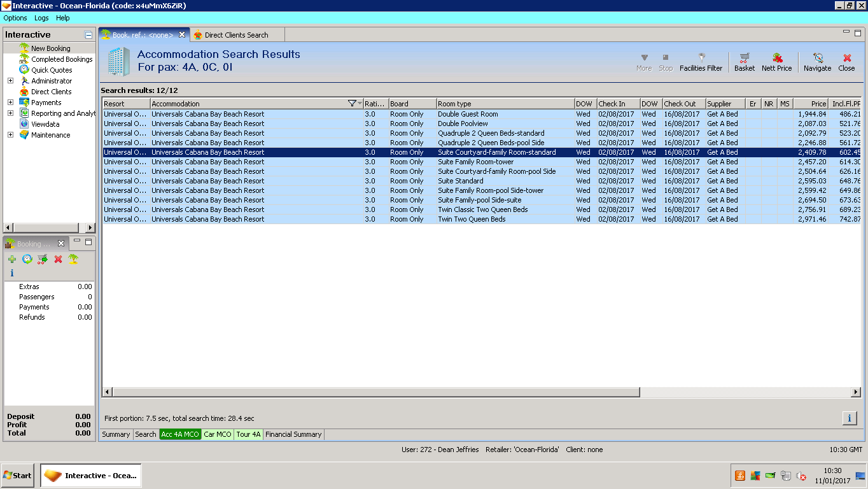Sort by the Check In column header
This screenshot has height=489, width=868.
point(618,104)
